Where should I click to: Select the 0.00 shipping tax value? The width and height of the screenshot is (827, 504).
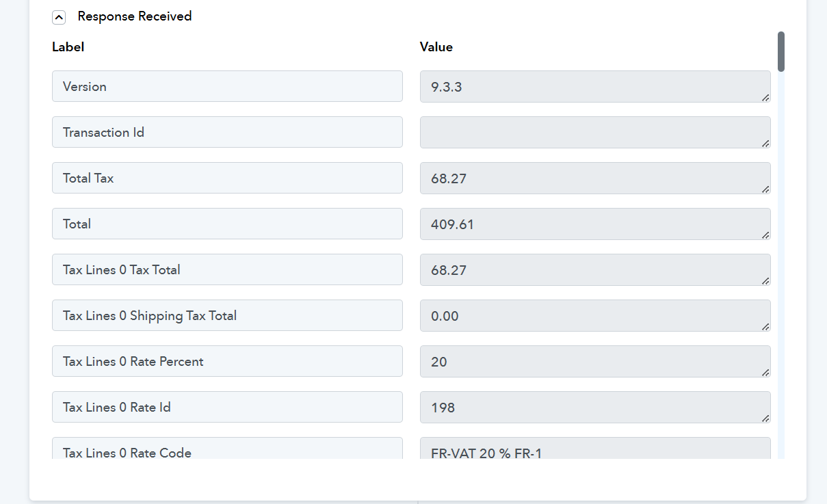(595, 316)
